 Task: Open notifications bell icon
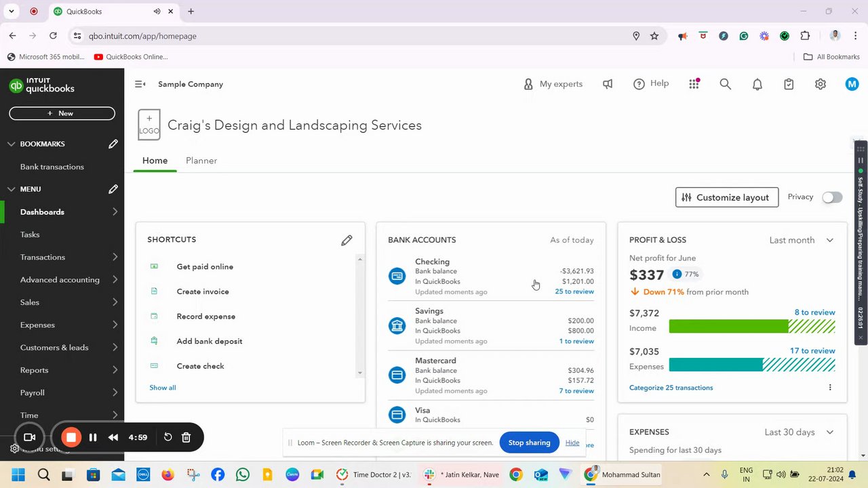click(x=757, y=84)
